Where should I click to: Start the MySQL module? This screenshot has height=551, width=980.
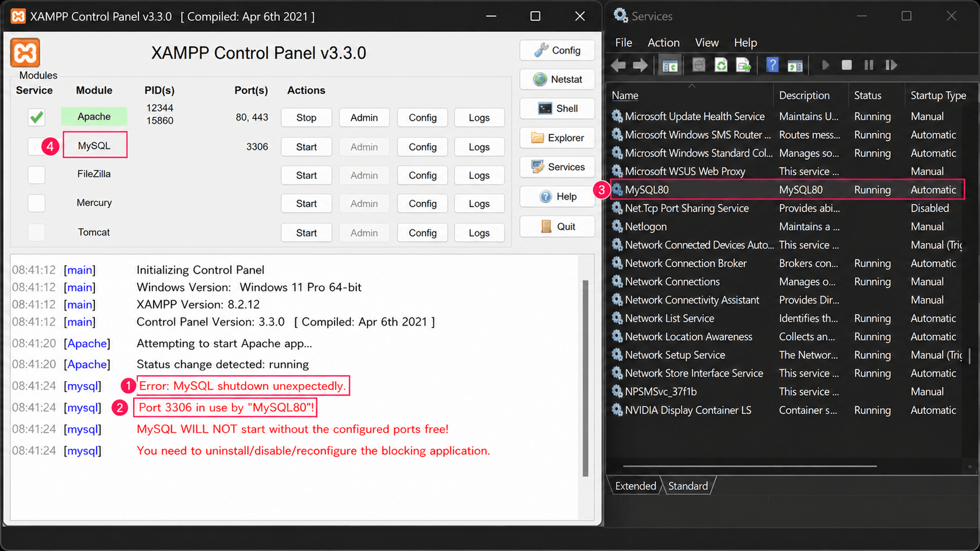click(306, 147)
